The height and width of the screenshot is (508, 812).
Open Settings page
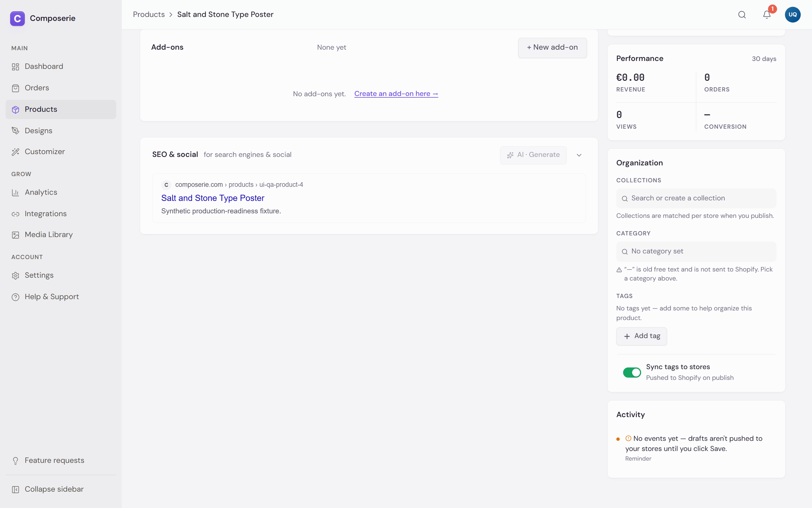click(61, 275)
